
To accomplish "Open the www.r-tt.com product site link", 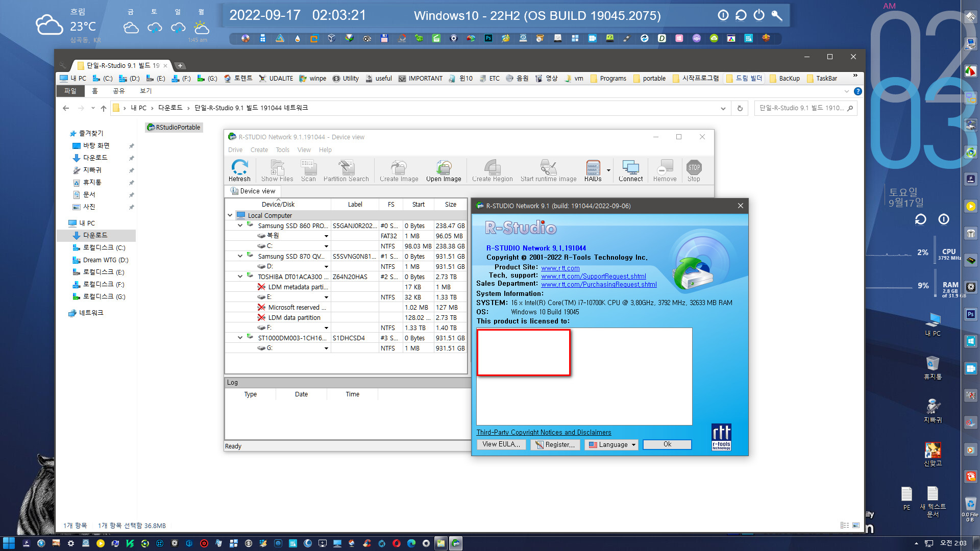I will pos(560,268).
